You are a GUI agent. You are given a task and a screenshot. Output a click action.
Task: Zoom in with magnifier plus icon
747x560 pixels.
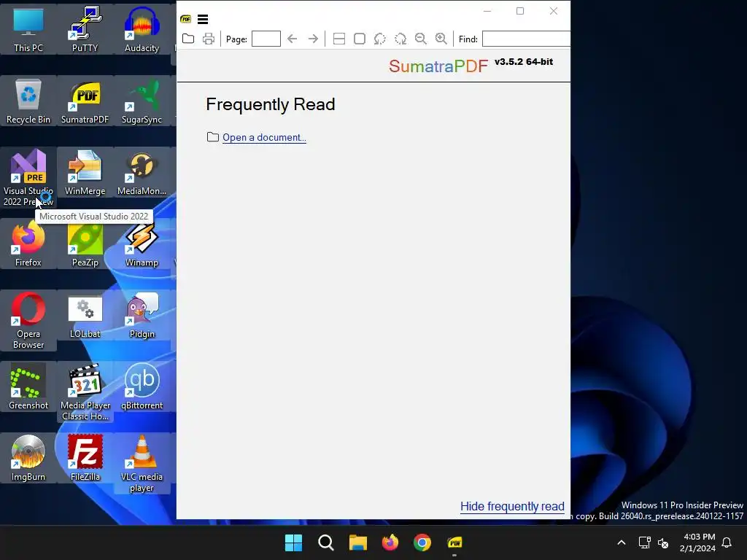pos(441,39)
